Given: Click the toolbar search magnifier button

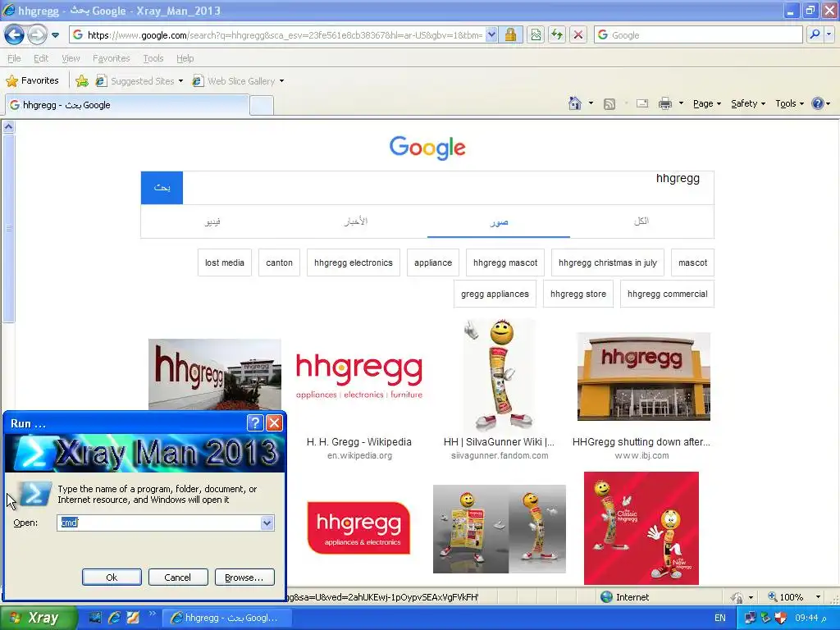Looking at the screenshot, I should click(815, 35).
